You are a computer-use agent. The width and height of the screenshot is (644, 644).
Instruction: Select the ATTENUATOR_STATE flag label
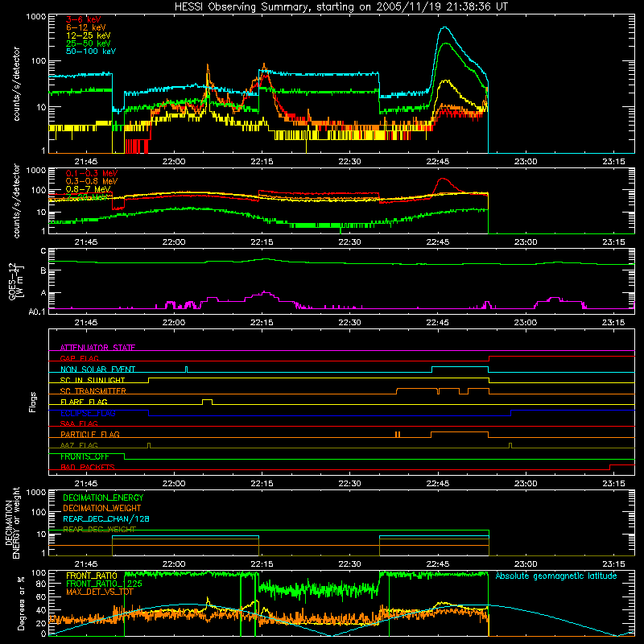point(97,348)
